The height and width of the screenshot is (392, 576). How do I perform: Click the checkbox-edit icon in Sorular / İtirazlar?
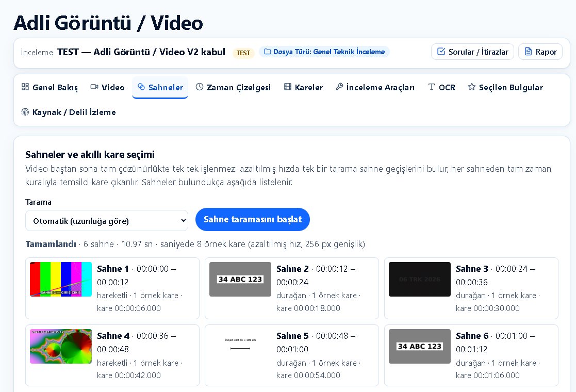click(x=441, y=52)
